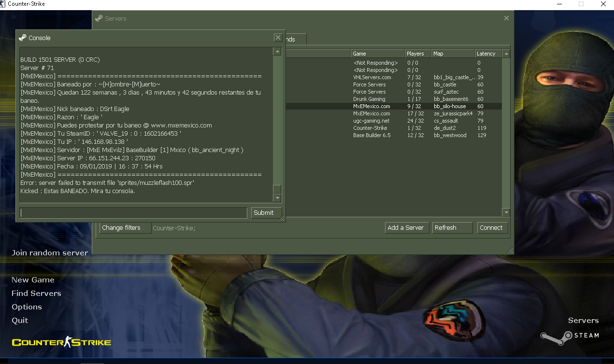This screenshot has width=614, height=364.
Task: Click the console scrollbar down arrow
Action: click(x=277, y=198)
